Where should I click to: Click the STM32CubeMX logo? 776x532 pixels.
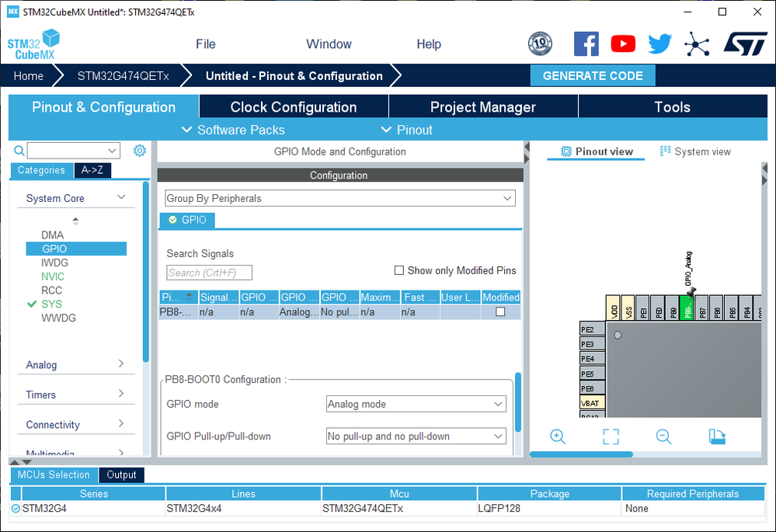[33, 44]
